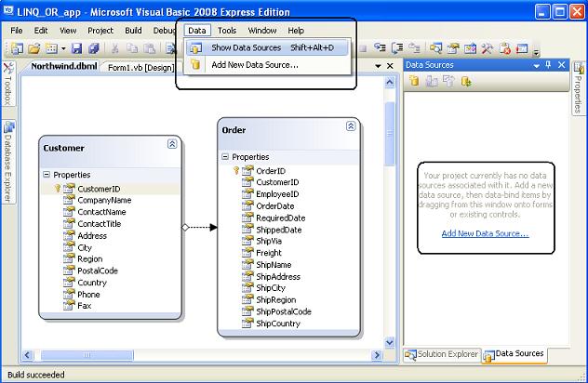The height and width of the screenshot is (383, 588).
Task: Collapse the Customer entity with the chevron
Action: coord(172,144)
